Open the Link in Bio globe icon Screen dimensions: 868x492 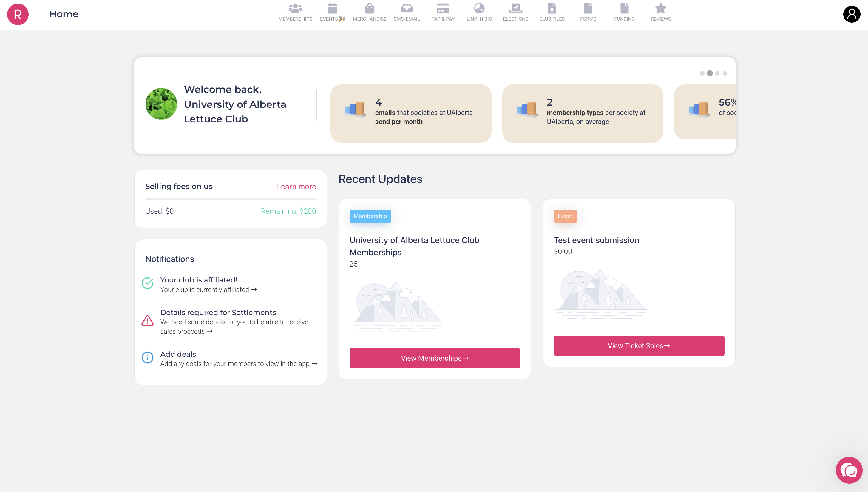479,8
